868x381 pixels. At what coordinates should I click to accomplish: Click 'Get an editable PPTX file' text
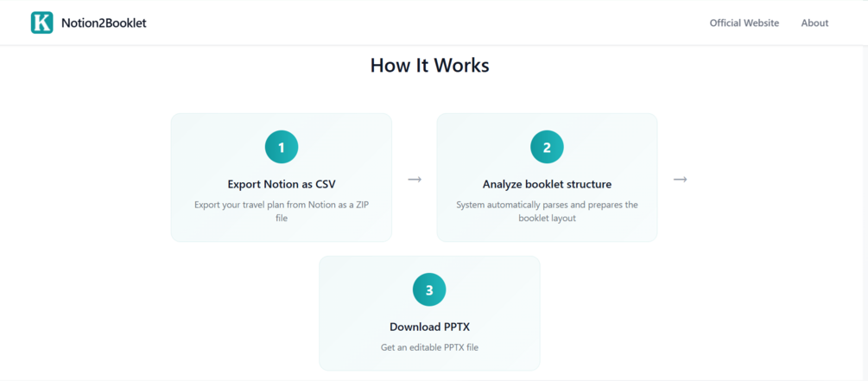(429, 347)
